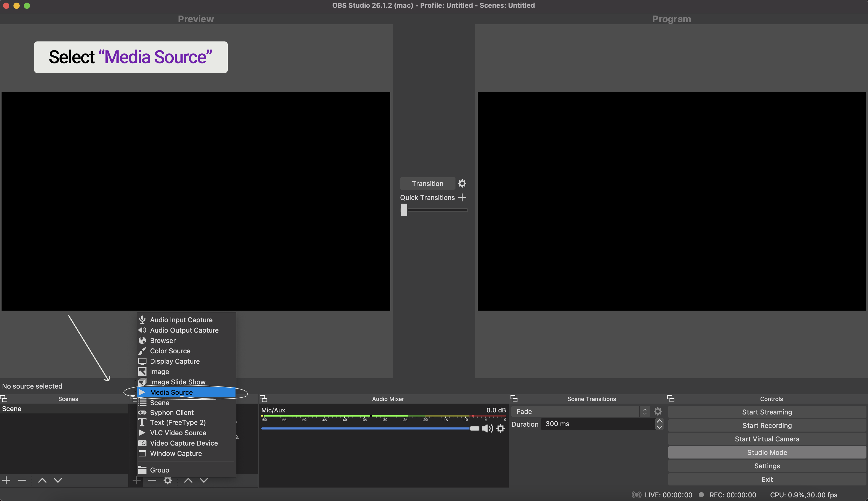Click the Scene Transitions expander arrow
Image resolution: width=868 pixels, height=501 pixels.
(514, 398)
